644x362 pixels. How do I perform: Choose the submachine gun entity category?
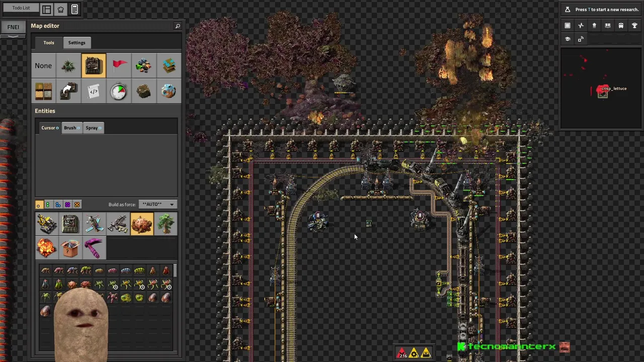(118, 224)
